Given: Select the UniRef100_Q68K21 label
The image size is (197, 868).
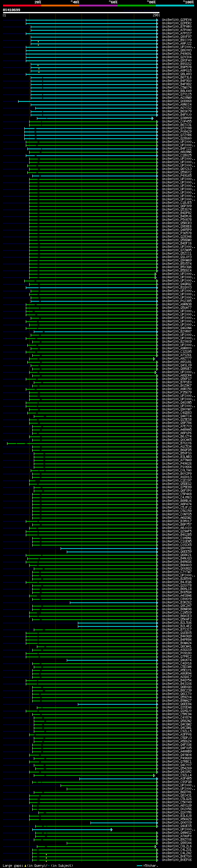Looking at the screenshot, I should click(x=177, y=555).
